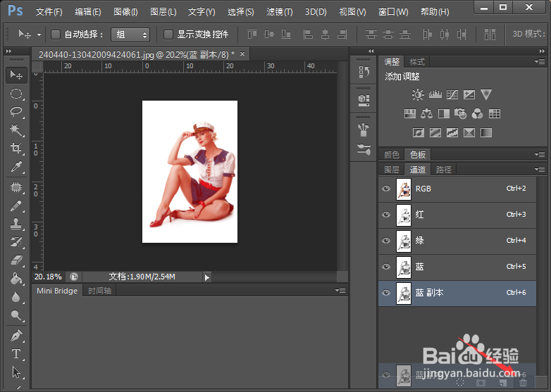Click the 20.18% zoom field
Image resolution: width=551 pixels, height=392 pixels.
click(x=48, y=277)
